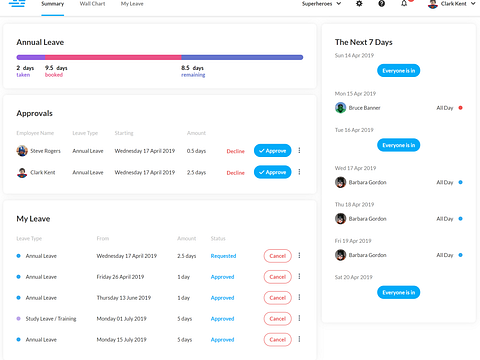The image size is (480, 360).
Task: Click Approved status for 26 April 2019
Action: pyautogui.click(x=222, y=277)
